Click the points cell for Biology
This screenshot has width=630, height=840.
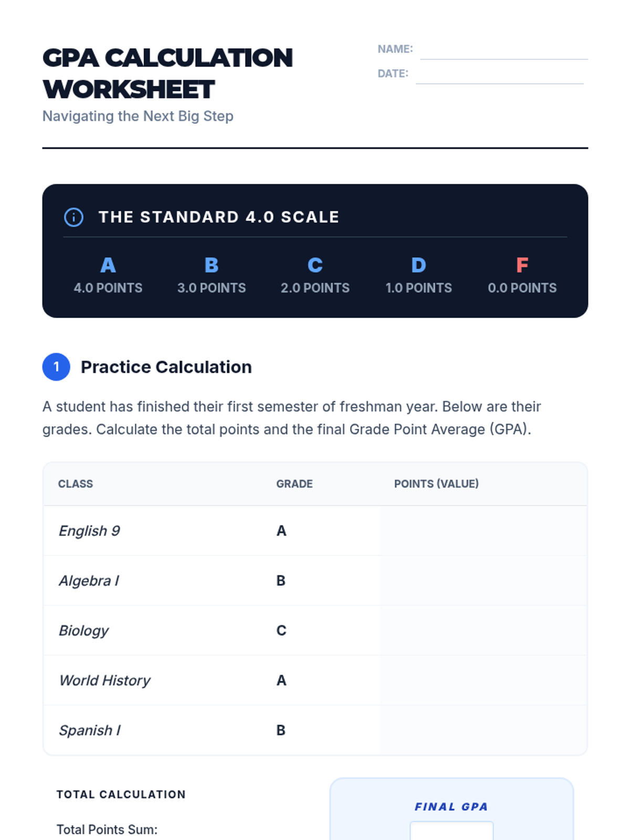point(483,631)
